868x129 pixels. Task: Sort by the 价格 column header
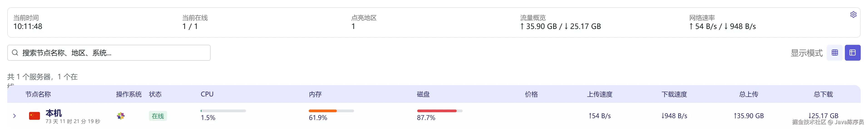coord(531,94)
